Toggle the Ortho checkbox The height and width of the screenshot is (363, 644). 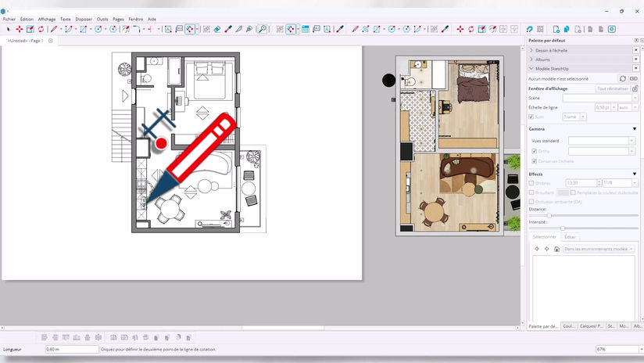[x=535, y=151]
